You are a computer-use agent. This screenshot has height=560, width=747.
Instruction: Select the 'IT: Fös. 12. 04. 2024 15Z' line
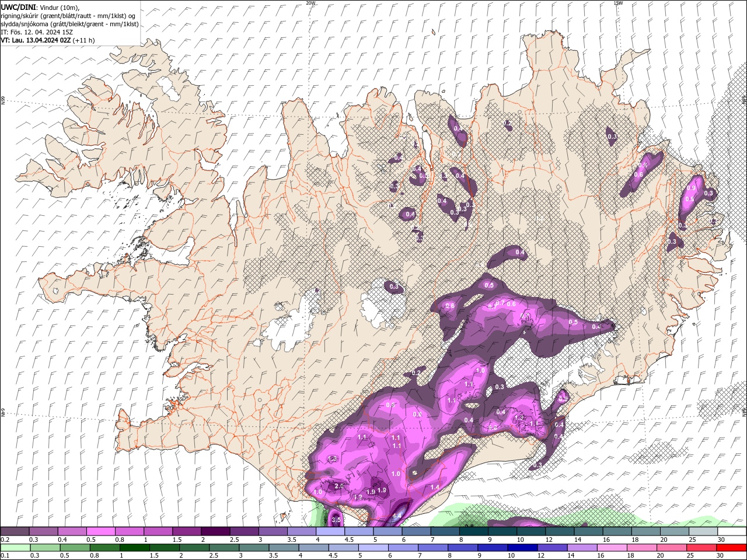pyautogui.click(x=36, y=32)
